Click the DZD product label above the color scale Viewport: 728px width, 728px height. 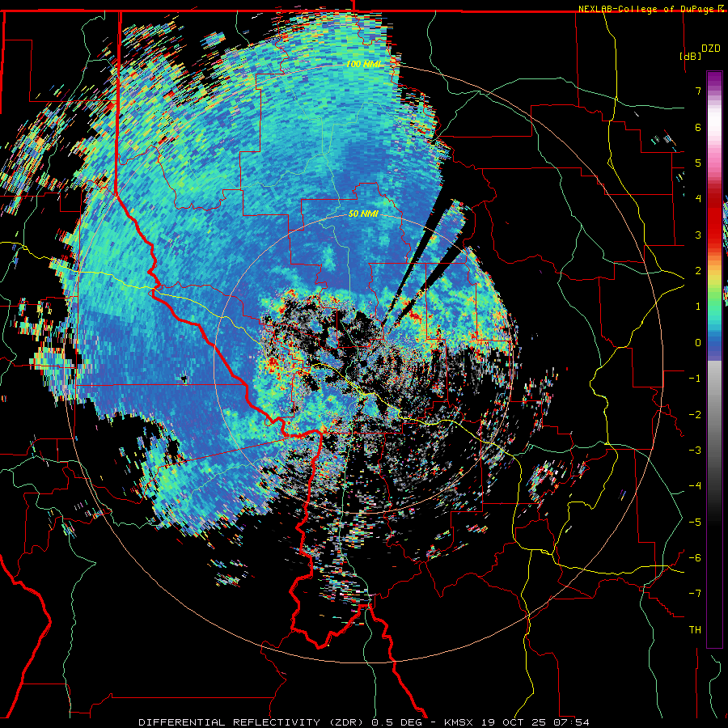710,49
